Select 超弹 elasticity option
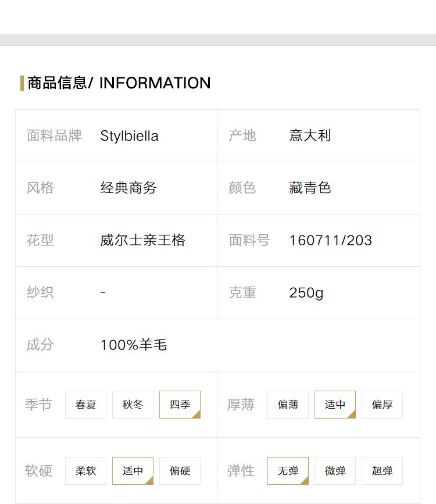 tap(382, 470)
